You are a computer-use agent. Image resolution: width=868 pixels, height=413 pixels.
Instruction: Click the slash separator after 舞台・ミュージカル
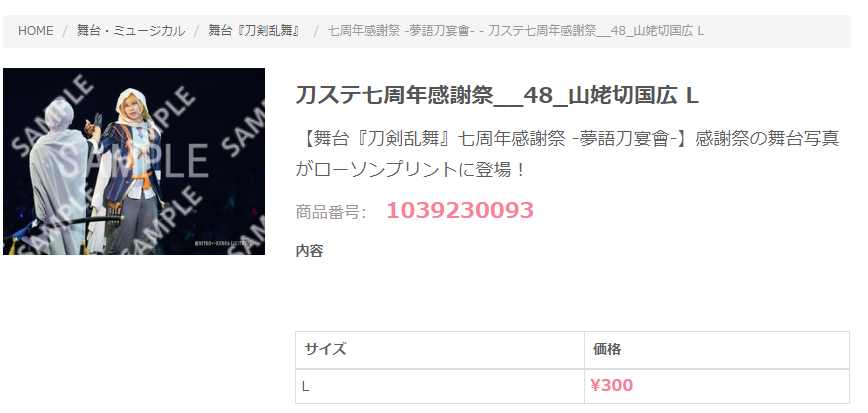tap(197, 31)
